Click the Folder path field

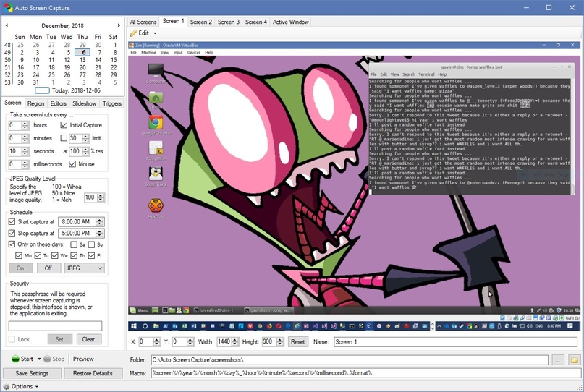click(x=350, y=360)
